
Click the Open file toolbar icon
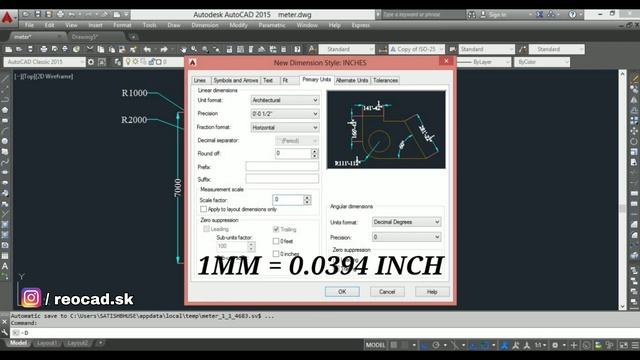[19, 49]
